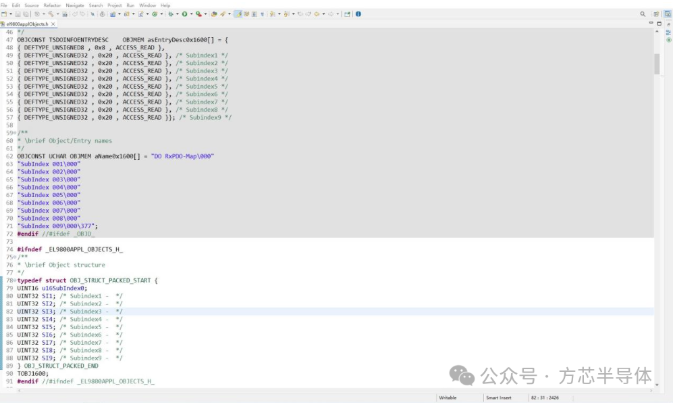Click the New C/C++ Project icon
Image resolution: width=679 pixels, height=404 pixels.
point(113,14)
